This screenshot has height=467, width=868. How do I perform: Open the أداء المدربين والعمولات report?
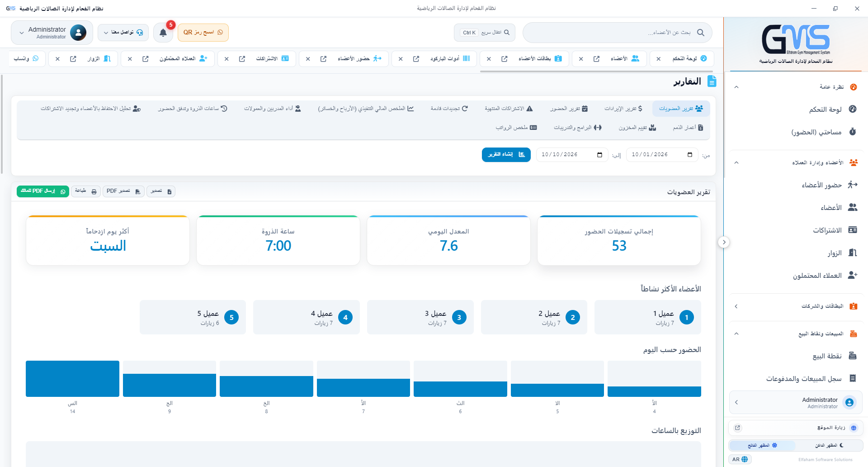[273, 109]
